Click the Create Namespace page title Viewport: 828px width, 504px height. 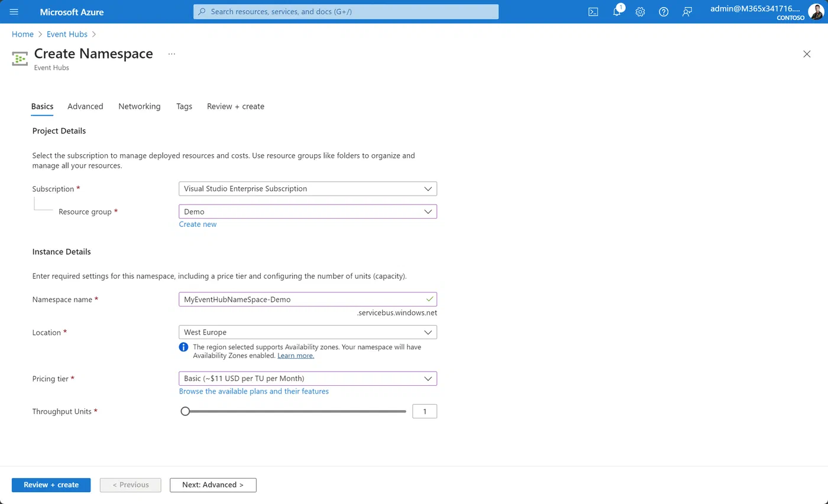[x=93, y=54]
